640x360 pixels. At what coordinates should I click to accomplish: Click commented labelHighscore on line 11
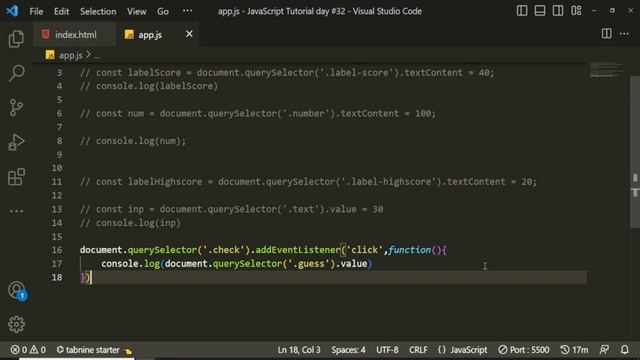click(165, 182)
